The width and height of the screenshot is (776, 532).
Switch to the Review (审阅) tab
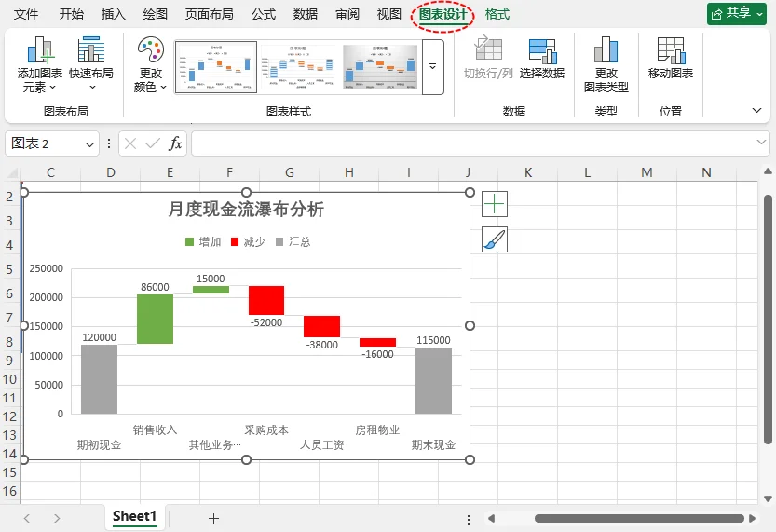(347, 14)
